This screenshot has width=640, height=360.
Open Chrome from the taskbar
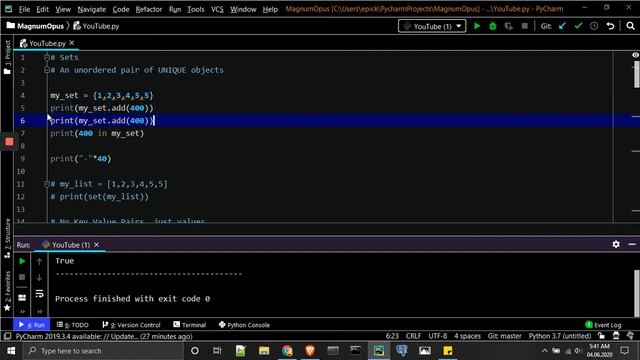(x=287, y=351)
